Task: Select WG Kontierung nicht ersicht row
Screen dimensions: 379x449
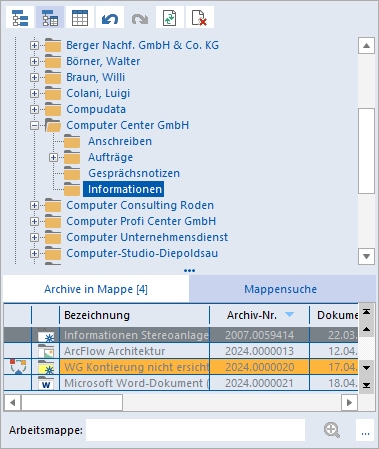Action: (181, 367)
